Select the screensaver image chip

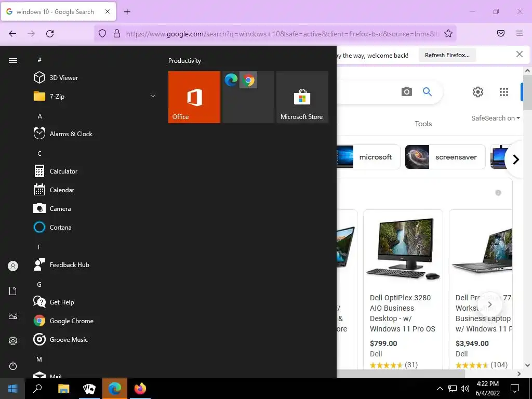pyautogui.click(x=445, y=157)
